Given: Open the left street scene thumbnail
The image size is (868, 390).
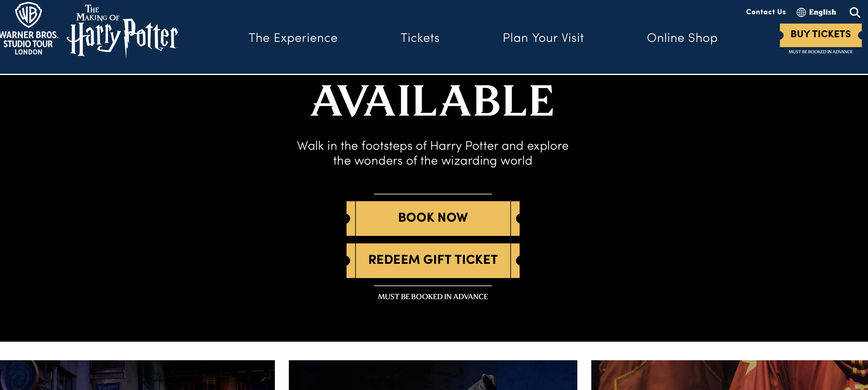Looking at the screenshot, I should click(137, 375).
